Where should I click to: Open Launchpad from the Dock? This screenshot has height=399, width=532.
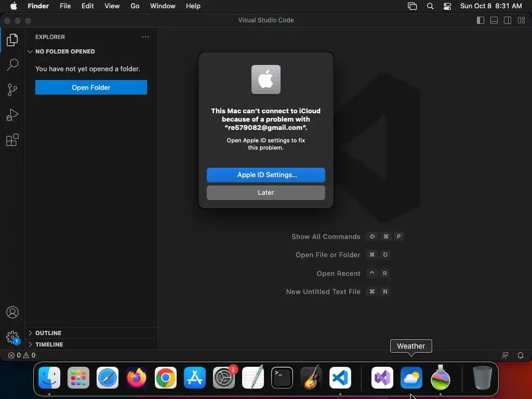click(x=78, y=378)
